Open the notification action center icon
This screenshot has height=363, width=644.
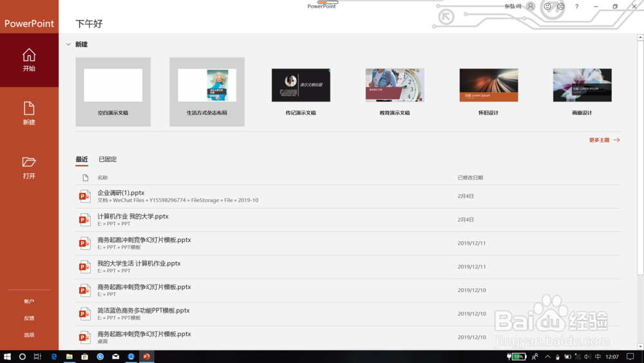pyautogui.click(x=630, y=357)
